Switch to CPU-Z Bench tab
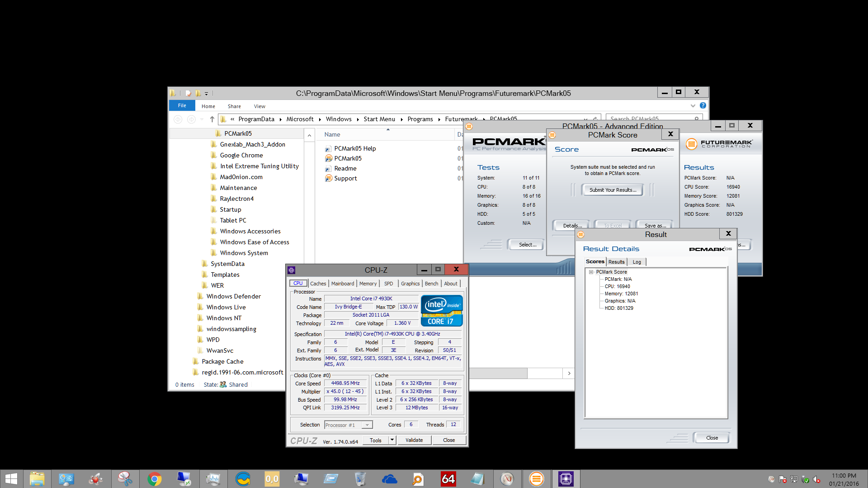The image size is (868, 488). 431,284
